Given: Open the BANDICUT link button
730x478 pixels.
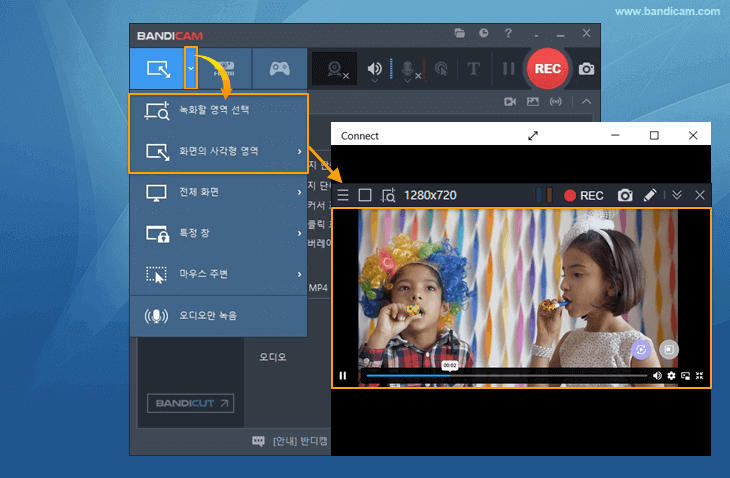Looking at the screenshot, I should [x=191, y=404].
